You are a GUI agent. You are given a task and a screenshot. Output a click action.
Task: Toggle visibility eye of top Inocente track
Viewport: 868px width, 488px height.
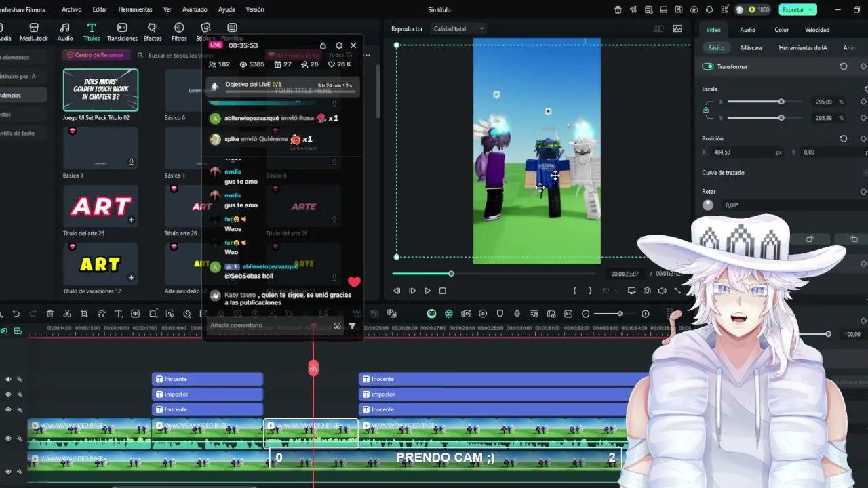point(8,380)
